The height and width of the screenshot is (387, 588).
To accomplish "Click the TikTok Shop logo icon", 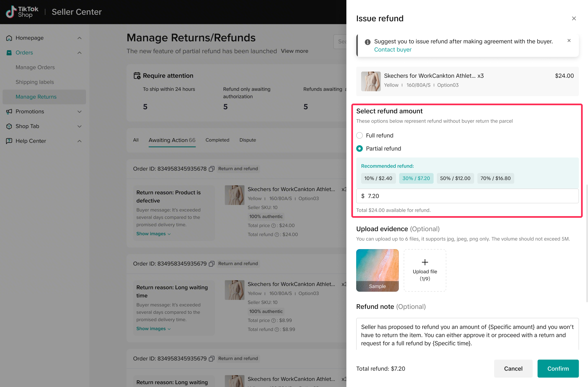I will [x=11, y=12].
